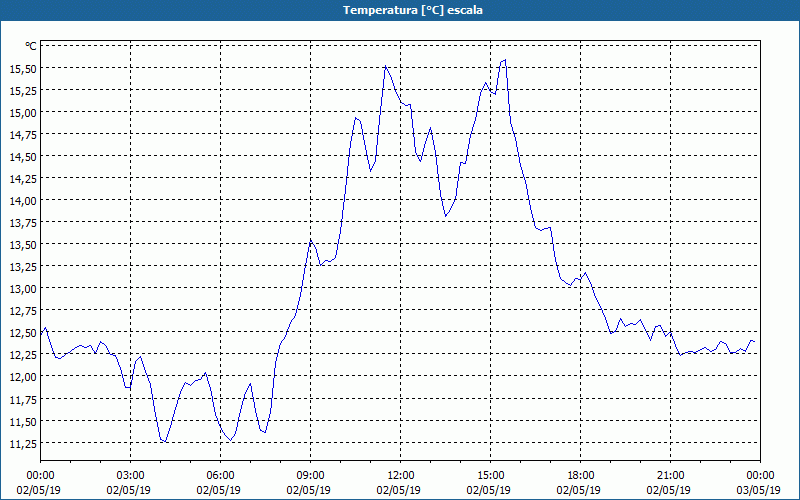800x500 pixels.
Task: Click the 02/05/19 date under 15:00
Action: [489, 490]
